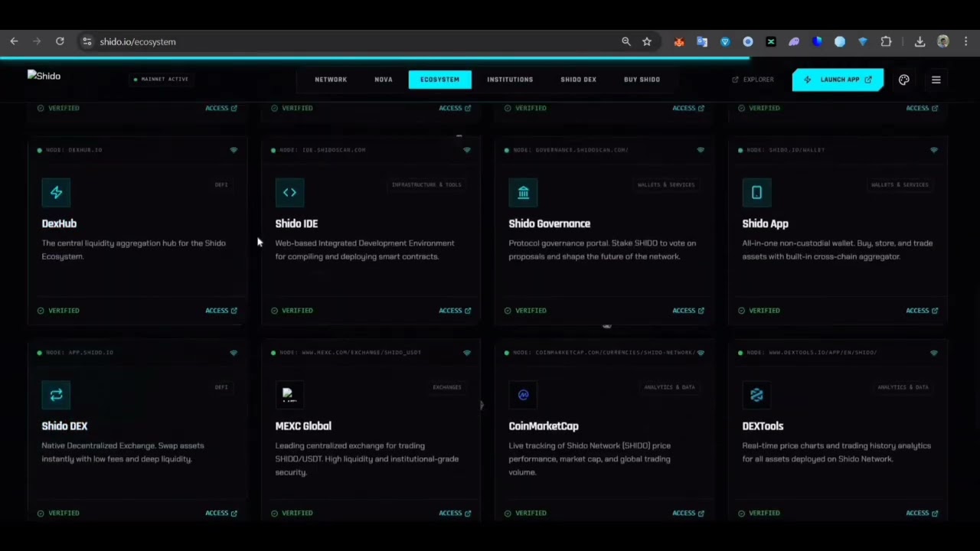Click the CoinMarketCap logo icon
Image resolution: width=980 pixels, height=551 pixels.
coord(523,395)
